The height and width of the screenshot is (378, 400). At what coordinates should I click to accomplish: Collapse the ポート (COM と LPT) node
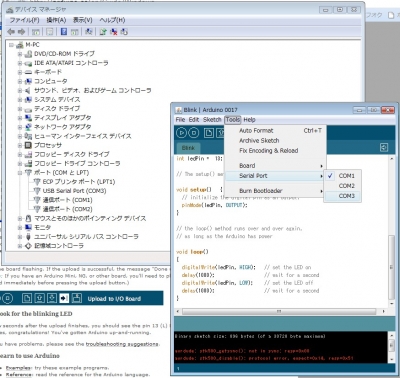pyautogui.click(x=20, y=173)
